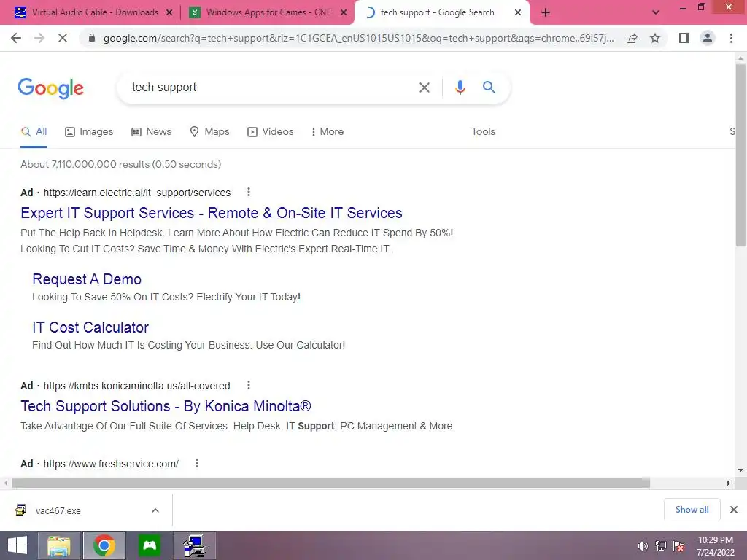747x560 pixels.
Task: Open the downloaded vac467.exe file
Action: 58,510
